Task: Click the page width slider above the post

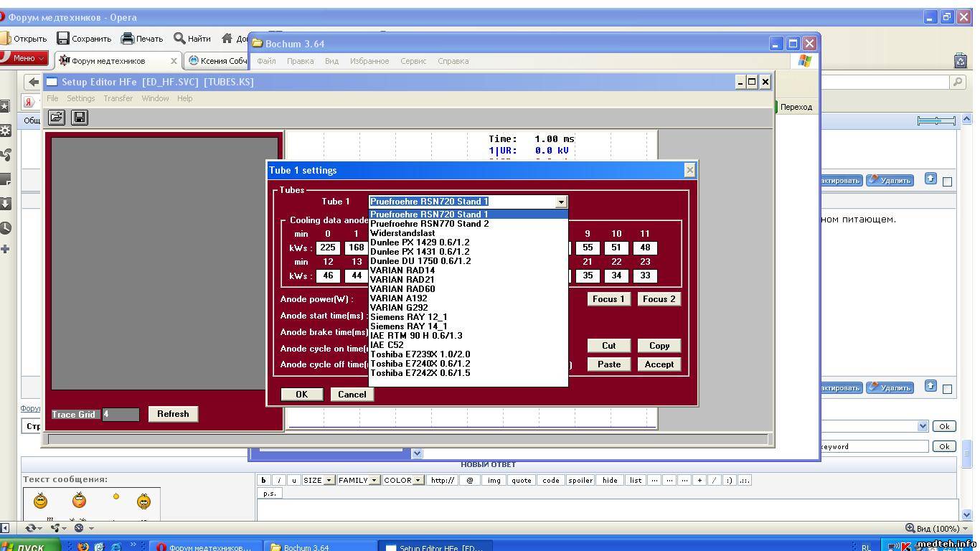Action: click(x=936, y=121)
